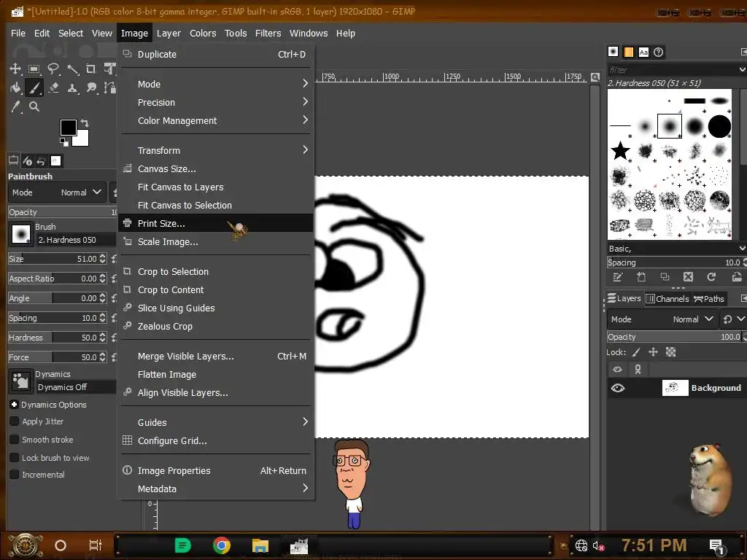Open Paintbrush Mode dropdown
The image size is (747, 560).
coord(55,192)
